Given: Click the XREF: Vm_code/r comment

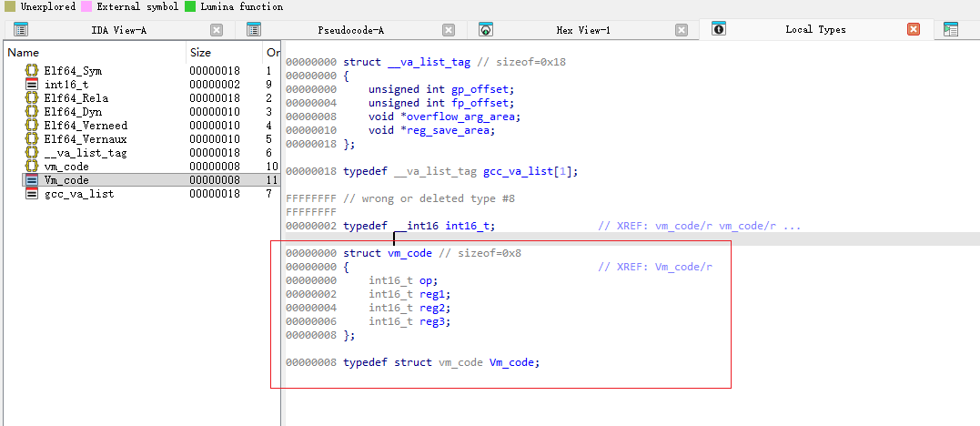Looking at the screenshot, I should coord(655,267).
